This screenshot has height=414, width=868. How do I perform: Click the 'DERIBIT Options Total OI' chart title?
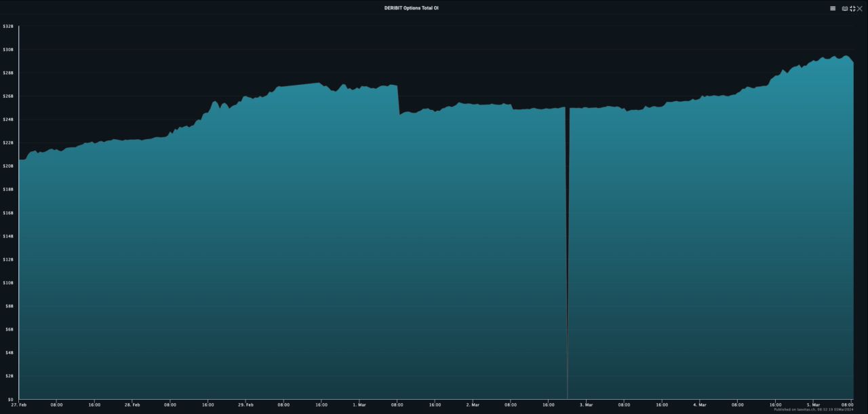411,8
